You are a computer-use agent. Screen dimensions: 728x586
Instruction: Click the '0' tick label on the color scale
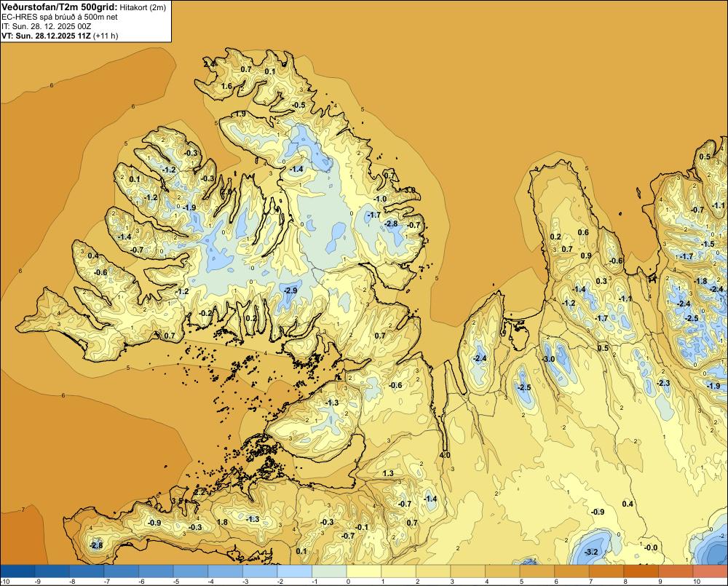pos(348,582)
